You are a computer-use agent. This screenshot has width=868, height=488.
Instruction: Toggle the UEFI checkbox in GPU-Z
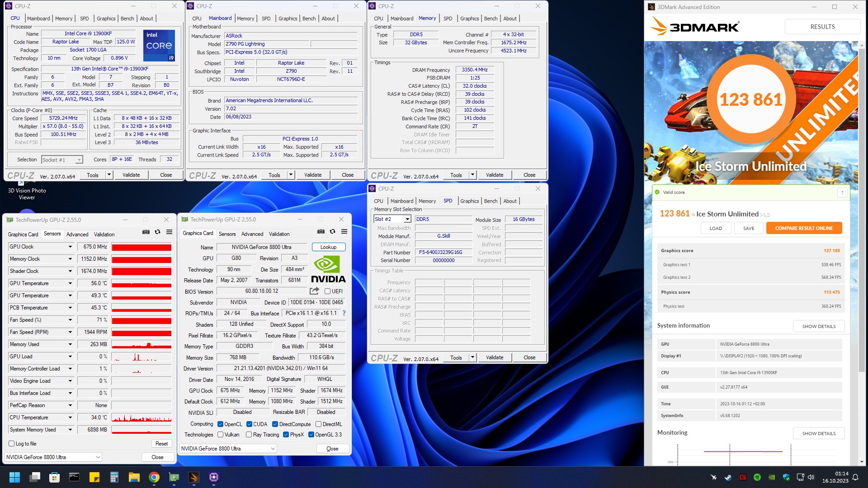pos(327,291)
